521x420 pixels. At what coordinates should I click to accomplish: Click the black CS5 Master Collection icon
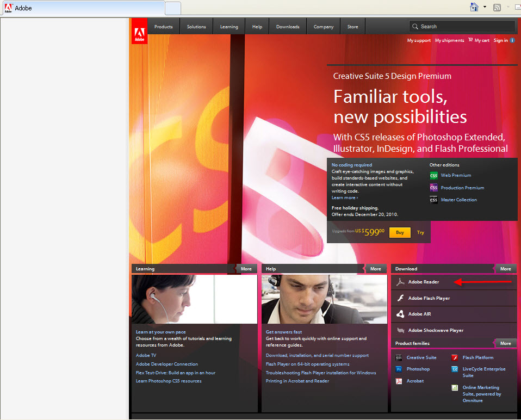(x=433, y=200)
